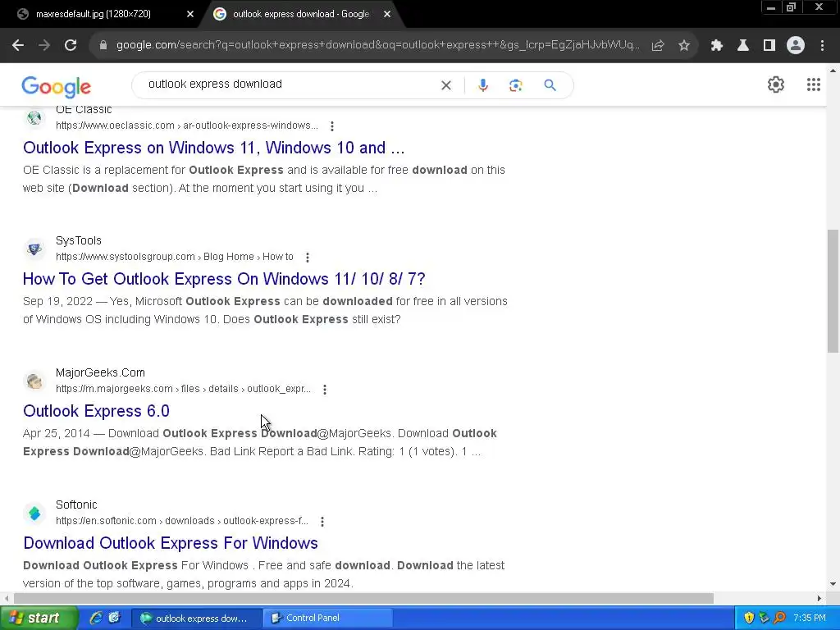
Task: Click the vertical scrollbar thumb
Action: tap(833, 291)
